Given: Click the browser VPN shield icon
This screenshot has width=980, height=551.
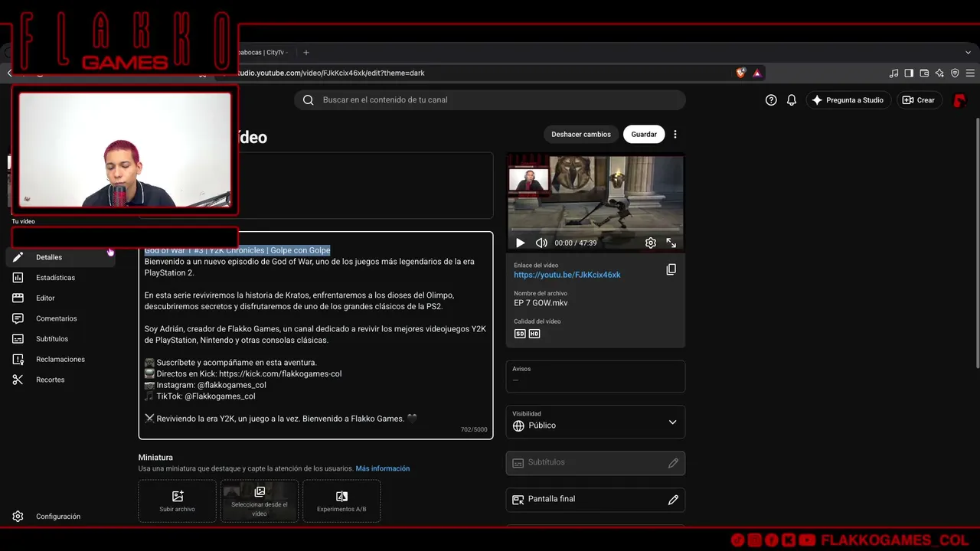Looking at the screenshot, I should [x=955, y=73].
